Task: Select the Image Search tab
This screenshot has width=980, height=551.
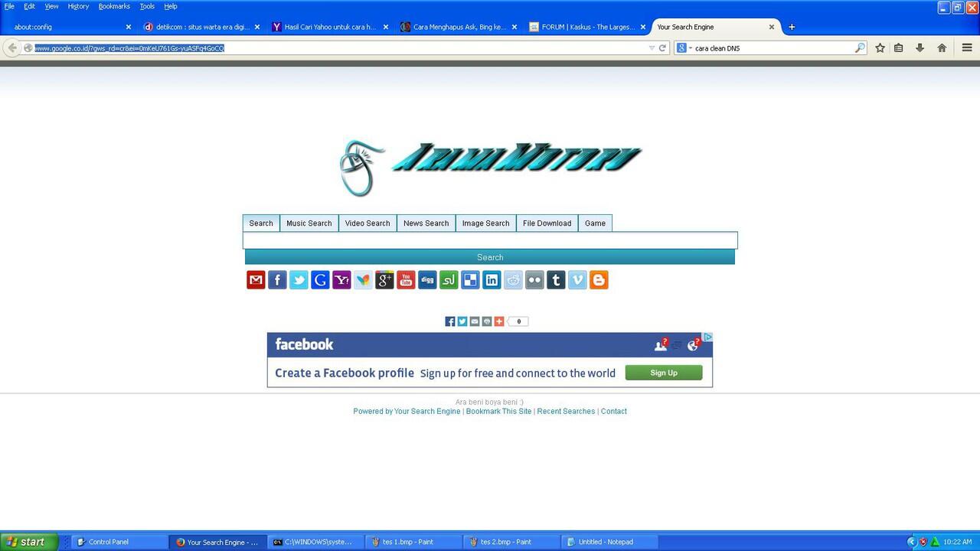Action: pyautogui.click(x=485, y=223)
